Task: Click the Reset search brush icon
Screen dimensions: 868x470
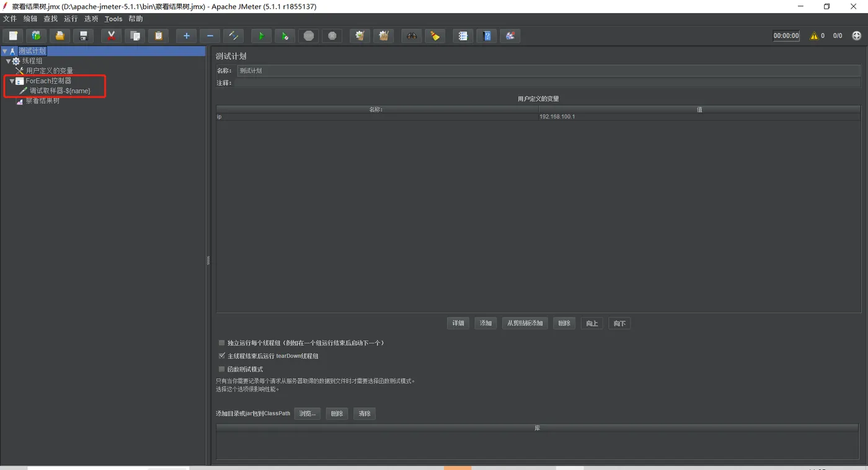Action: pyautogui.click(x=435, y=36)
